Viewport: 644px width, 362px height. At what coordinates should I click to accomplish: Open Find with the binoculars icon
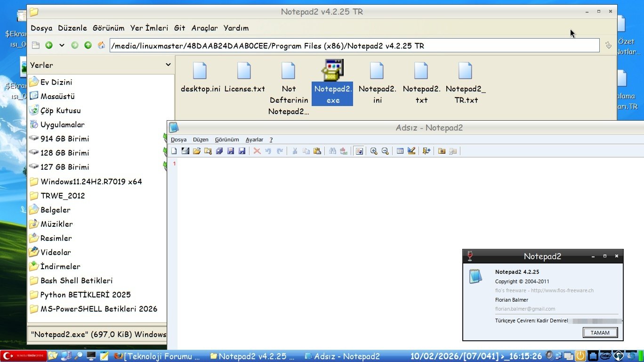tap(332, 151)
